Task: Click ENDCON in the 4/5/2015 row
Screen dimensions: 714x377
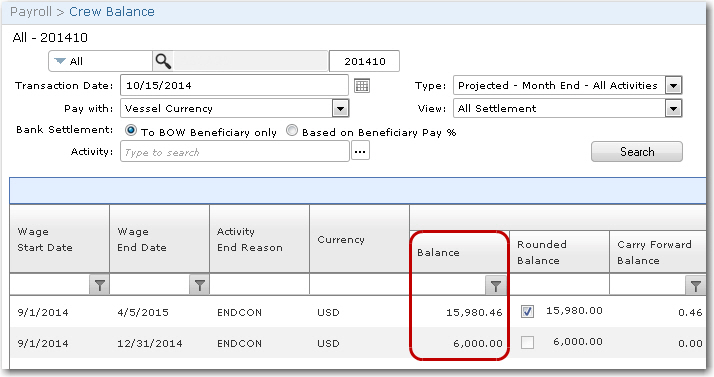Action: 240,313
